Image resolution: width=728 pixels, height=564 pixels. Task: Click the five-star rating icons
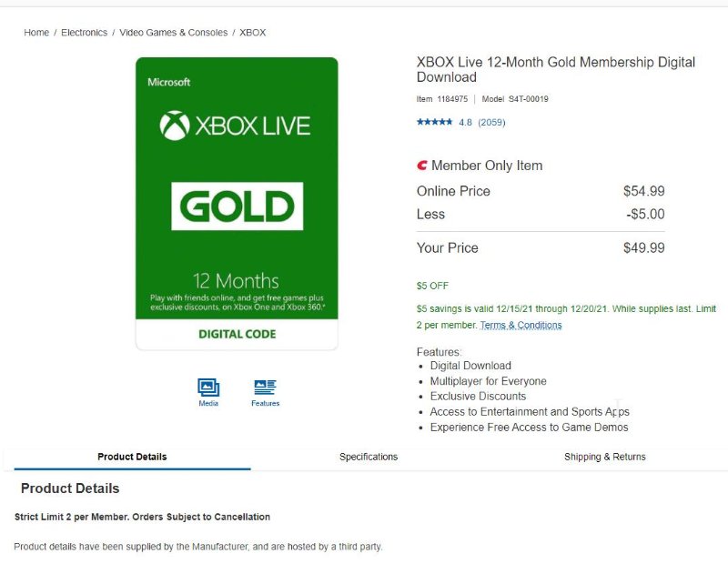coord(435,122)
